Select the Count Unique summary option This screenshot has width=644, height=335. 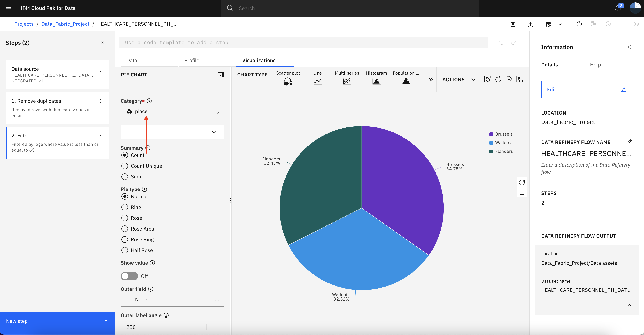tap(125, 166)
